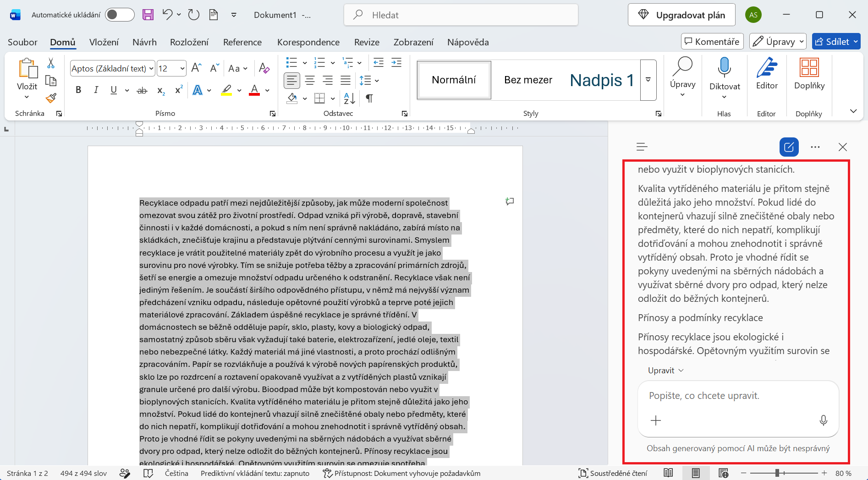
Task: Click Upgradovat plán button
Action: pyautogui.click(x=681, y=15)
